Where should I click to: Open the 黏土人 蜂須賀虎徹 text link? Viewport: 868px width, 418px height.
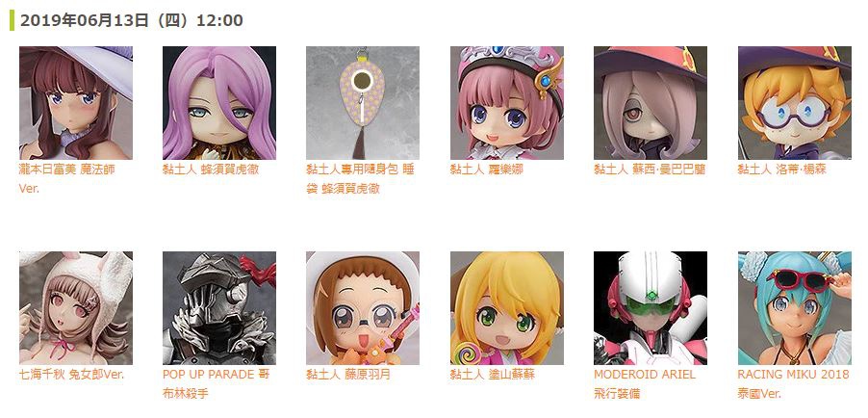(211, 170)
